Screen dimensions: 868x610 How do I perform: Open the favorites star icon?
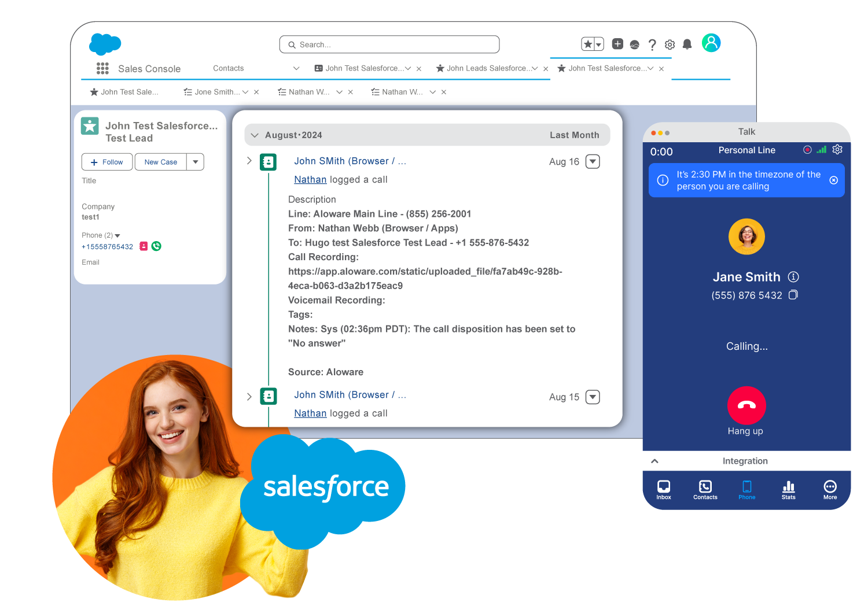(588, 44)
